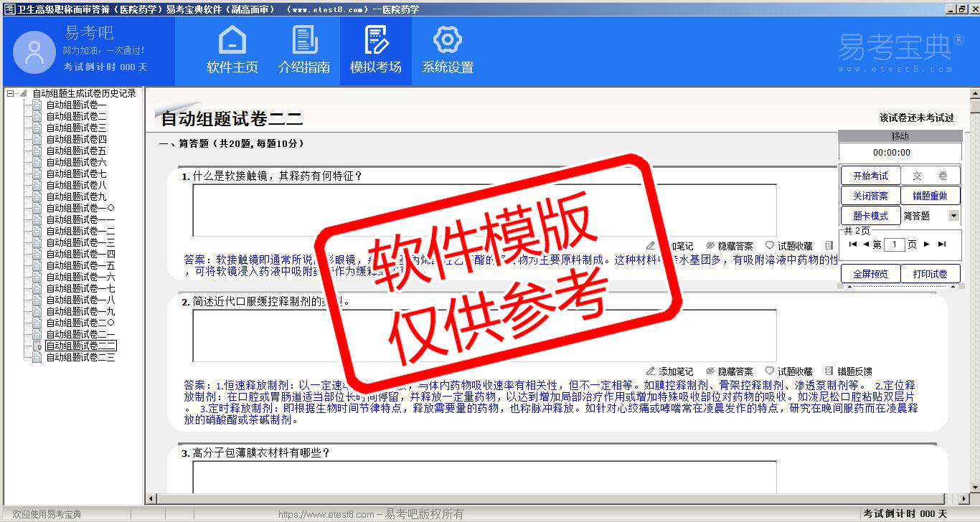980x522 pixels.
Task: Go to next page arrow
Action: click(x=927, y=245)
